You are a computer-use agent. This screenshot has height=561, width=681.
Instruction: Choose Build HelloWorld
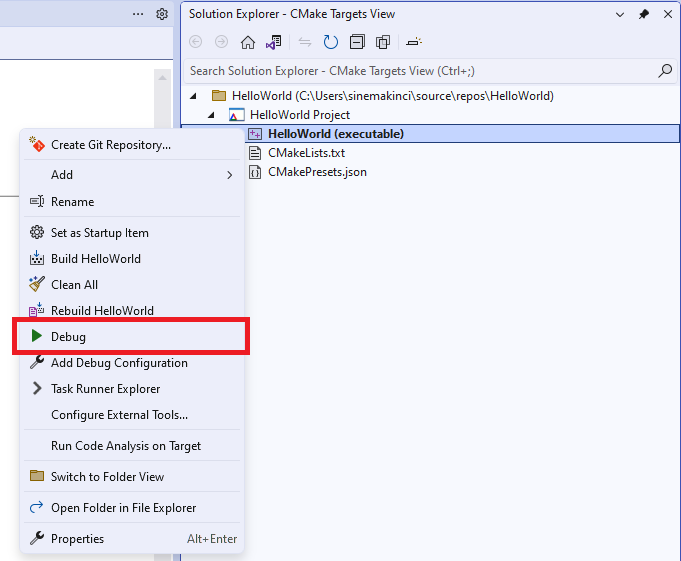132,259
